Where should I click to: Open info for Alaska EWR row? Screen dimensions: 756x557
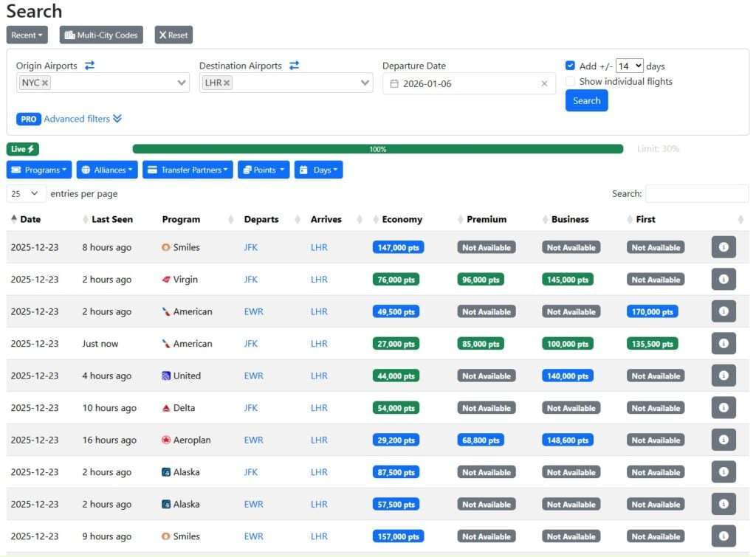(724, 504)
